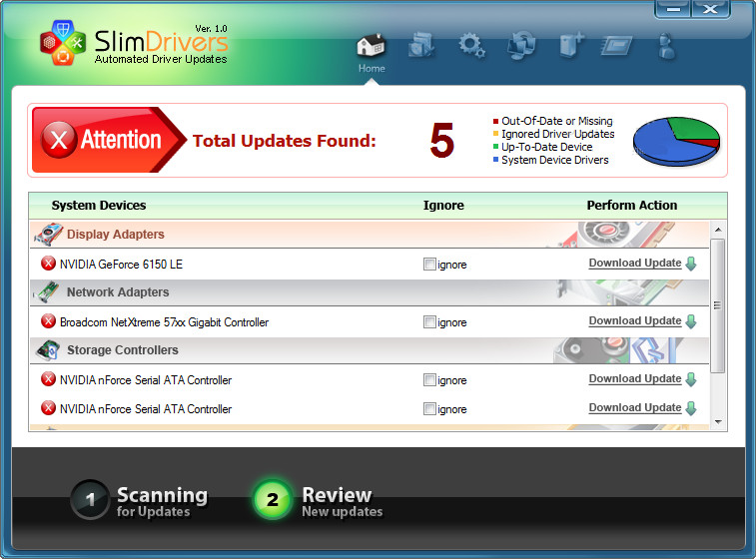Click red X status beside Broadcom NetXtreme
The image size is (756, 559).
pos(48,321)
